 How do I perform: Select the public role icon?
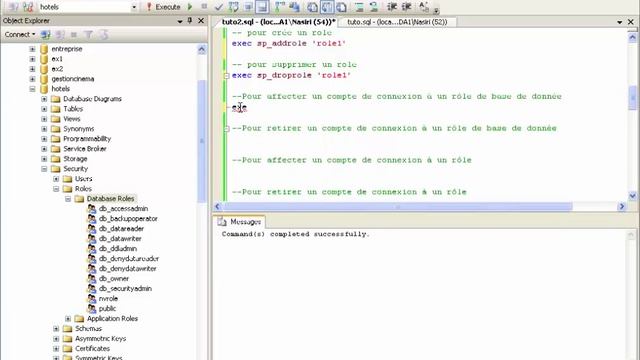click(x=92, y=309)
